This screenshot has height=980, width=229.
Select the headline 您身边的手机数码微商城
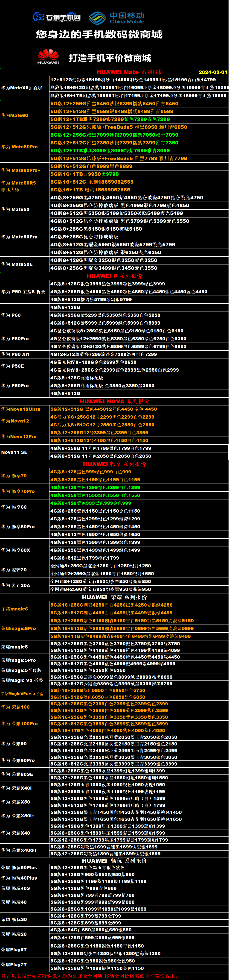point(99,35)
